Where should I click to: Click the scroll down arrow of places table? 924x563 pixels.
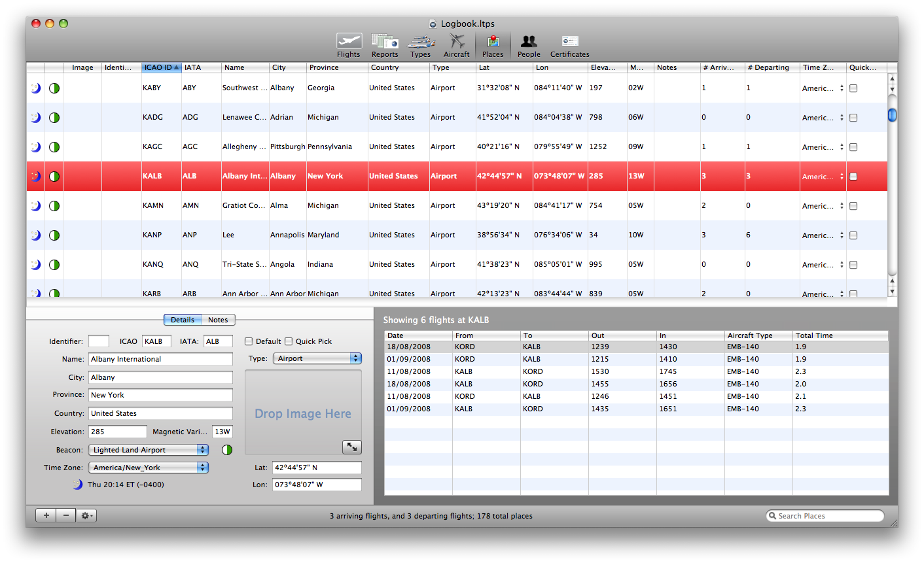coord(892,291)
